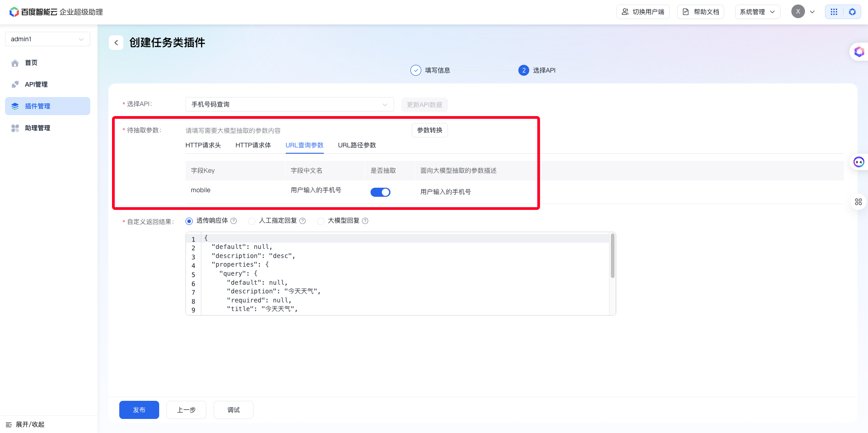The width and height of the screenshot is (868, 433).
Task: Click the API管理 sidebar icon
Action: [x=15, y=84]
